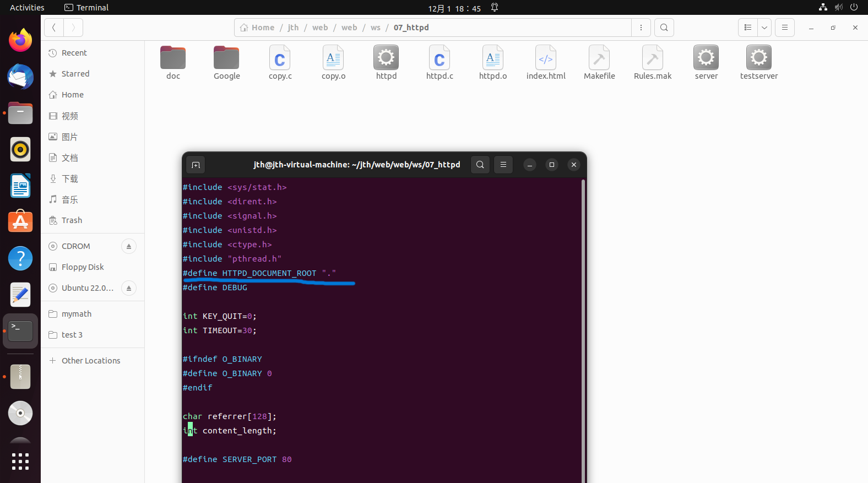Open the Files app in dock

coord(20,113)
